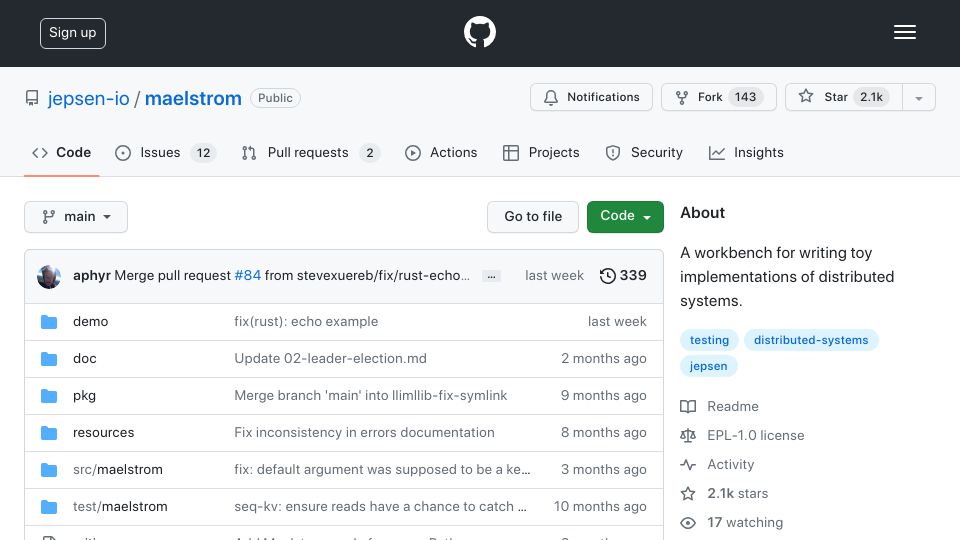Open the pkg folder

point(84,396)
